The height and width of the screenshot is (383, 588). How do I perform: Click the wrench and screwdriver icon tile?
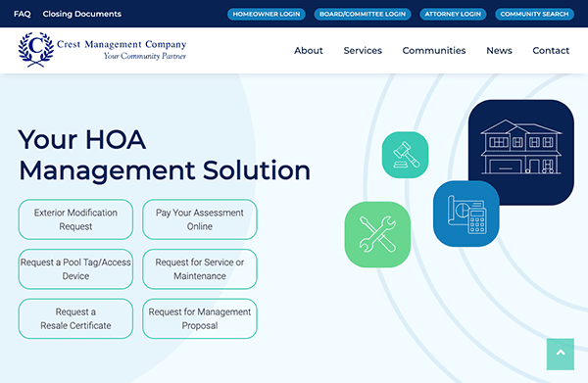click(377, 234)
